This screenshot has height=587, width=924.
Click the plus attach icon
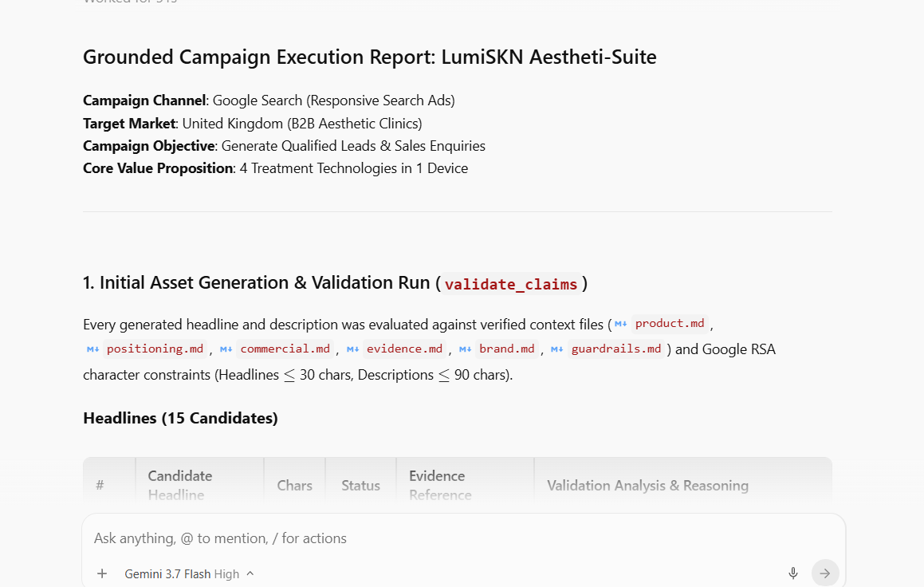point(102,573)
